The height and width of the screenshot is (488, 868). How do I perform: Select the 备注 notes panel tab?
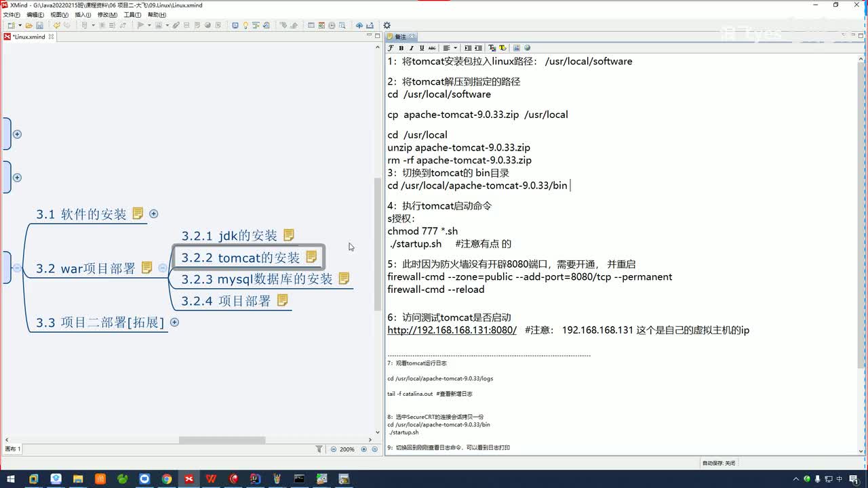pos(401,37)
